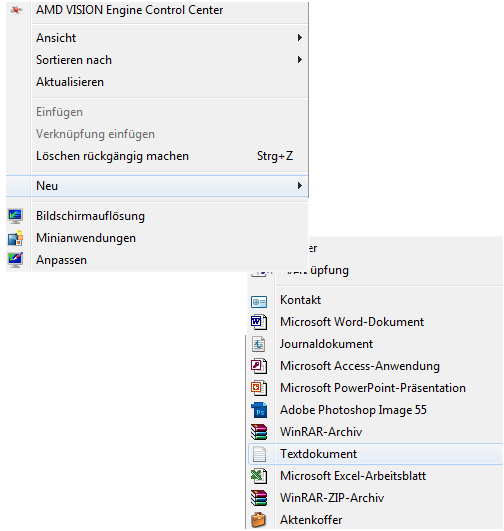The height and width of the screenshot is (531, 504).
Task: Click the WinRAR-ZIP-Archiv books icon
Action: (259, 498)
